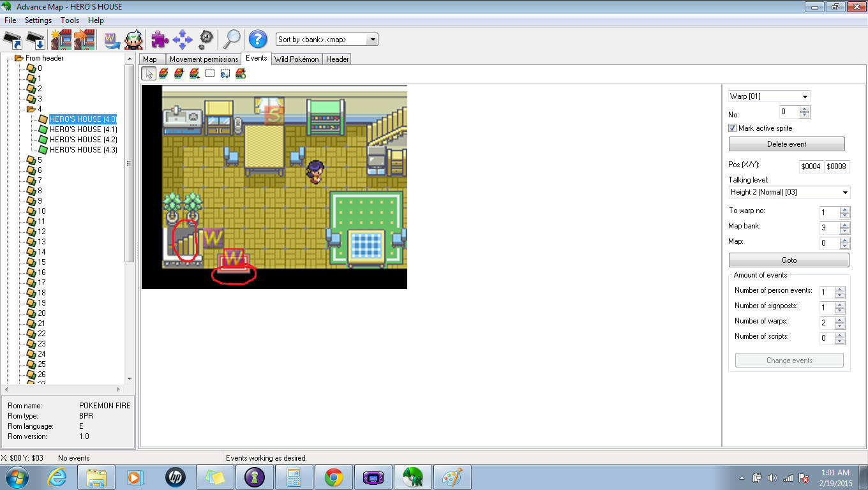Click the trainer sprite toolbar icon

[x=134, y=40]
